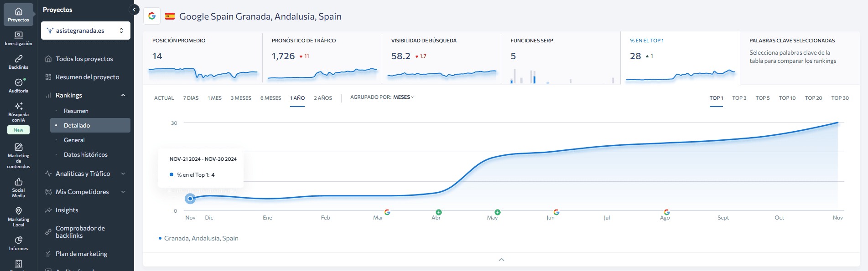Collapse the Rankings menu section
868x271 pixels.
(123, 95)
